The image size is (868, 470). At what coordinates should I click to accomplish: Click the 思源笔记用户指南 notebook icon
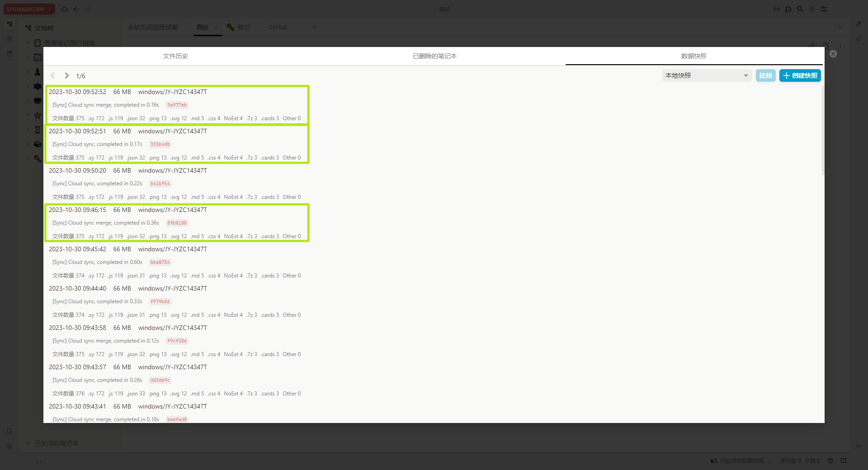(x=38, y=43)
